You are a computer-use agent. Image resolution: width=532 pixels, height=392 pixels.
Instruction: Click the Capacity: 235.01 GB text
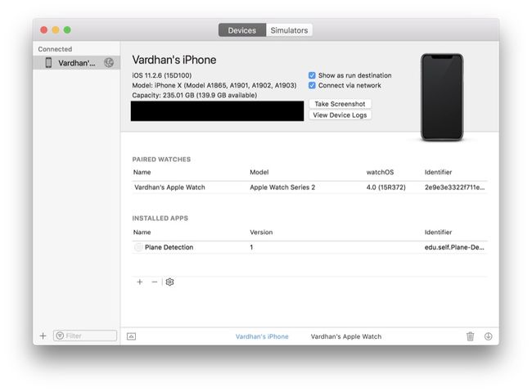point(195,95)
